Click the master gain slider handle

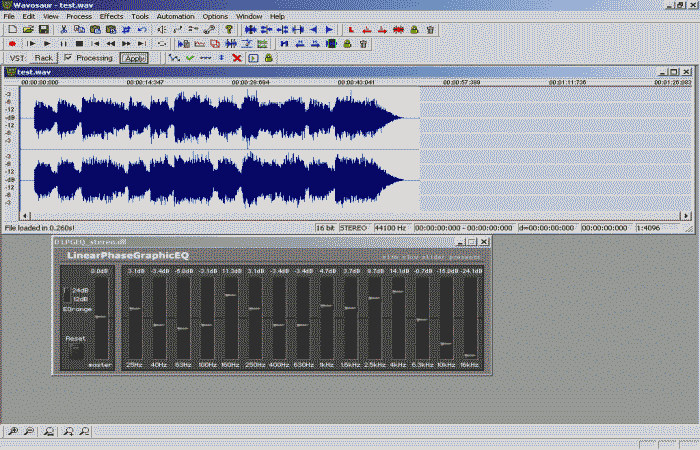coord(99,316)
